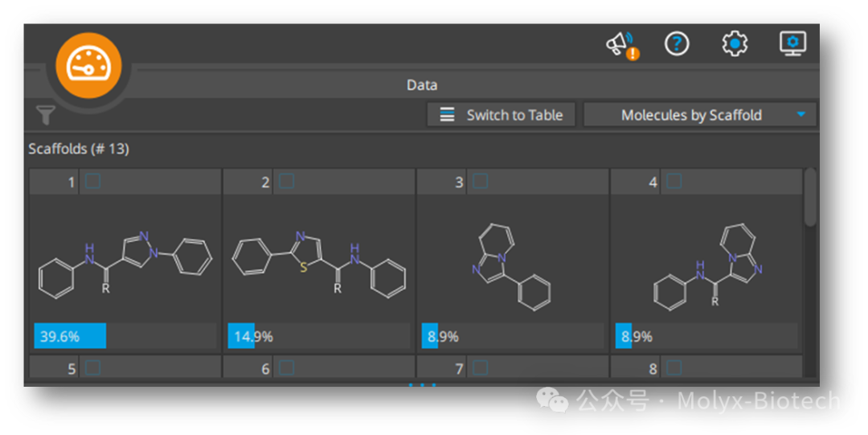Image resolution: width=868 pixels, height=435 pixels.
Task: Open the orange dashboard gauge icon
Action: click(x=88, y=65)
